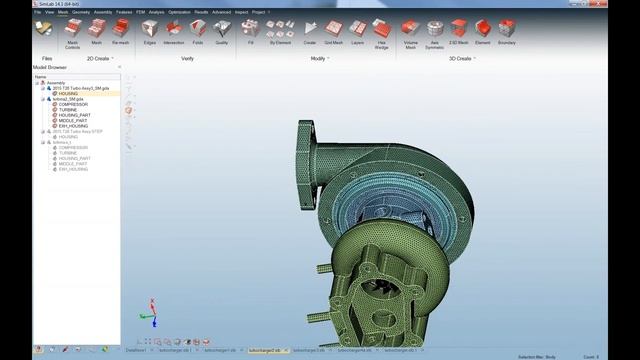Open the Files tool in the ribbon
Image resolution: width=640 pixels, height=360 pixels.
point(44,29)
